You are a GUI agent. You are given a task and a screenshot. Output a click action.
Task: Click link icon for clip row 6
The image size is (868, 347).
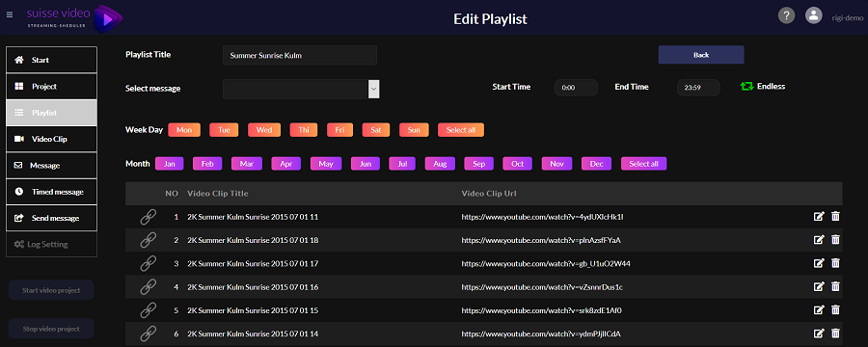[148, 334]
